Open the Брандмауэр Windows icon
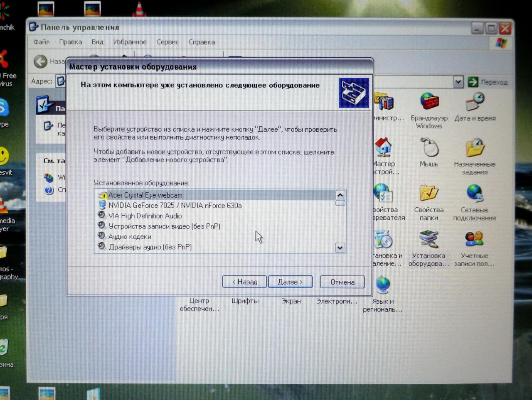Screen dimensions: 532x400 429,102
